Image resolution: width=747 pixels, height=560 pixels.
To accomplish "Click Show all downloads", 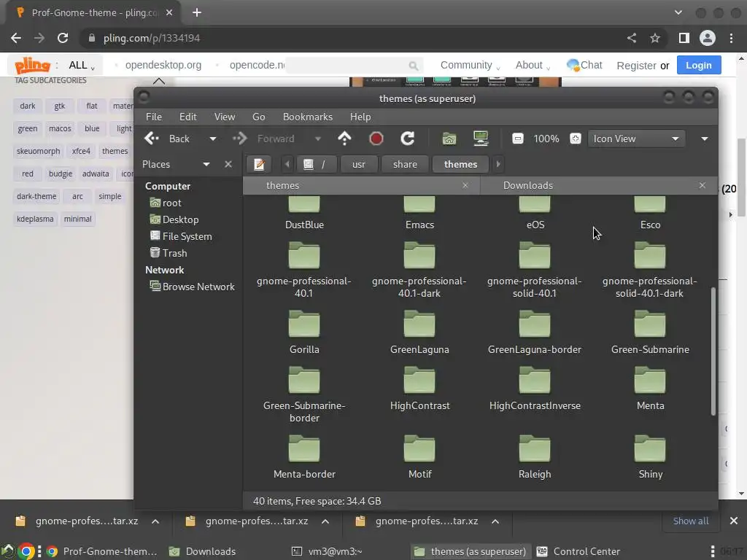I will tap(690, 521).
